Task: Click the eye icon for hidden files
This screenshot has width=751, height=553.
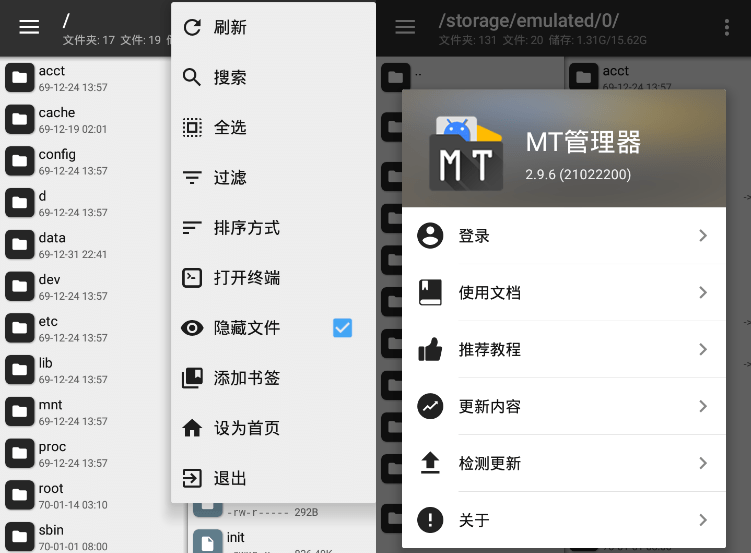Action: pos(192,328)
